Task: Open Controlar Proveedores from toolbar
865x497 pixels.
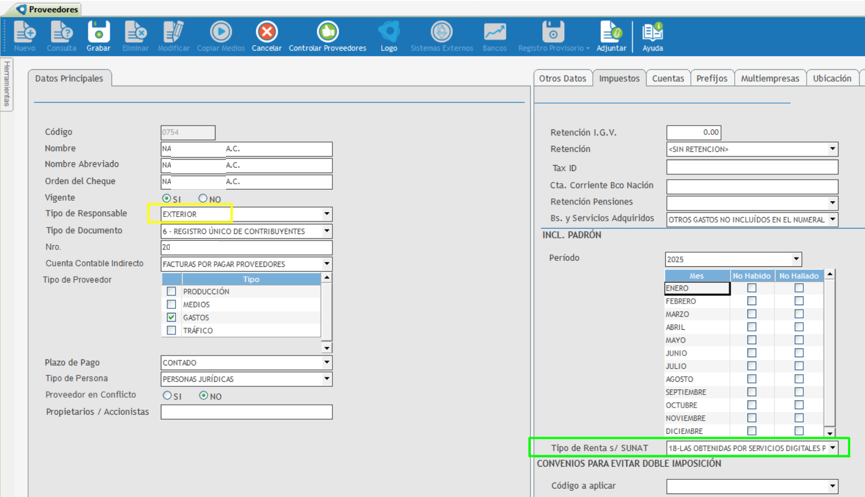Action: point(327,36)
